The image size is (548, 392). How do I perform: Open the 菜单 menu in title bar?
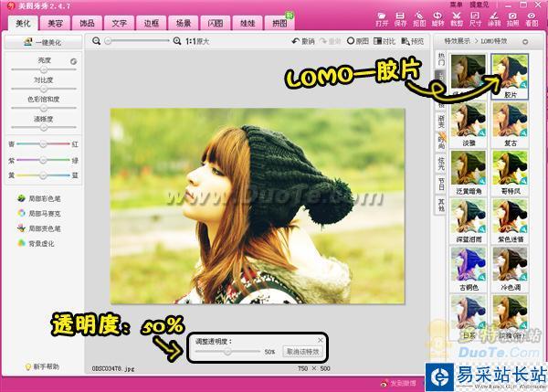pyautogui.click(x=456, y=5)
